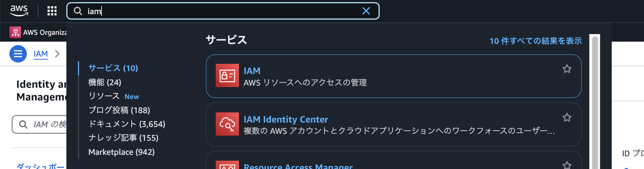Viewport: 644px width, 169px height.
Task: Favorite the IAM service with star
Action: pos(567,69)
